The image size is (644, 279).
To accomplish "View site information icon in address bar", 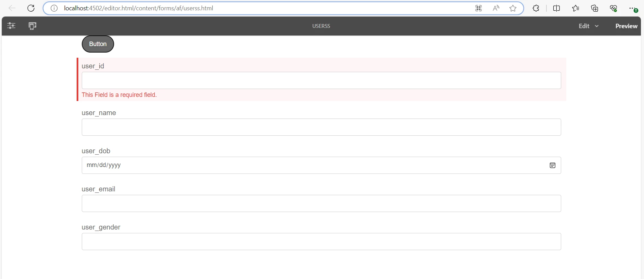I will click(54, 8).
